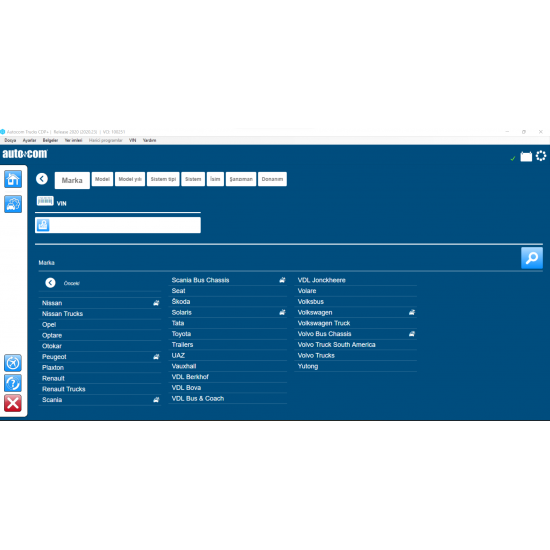The width and height of the screenshot is (550, 550).
Task: Select Tata brand
Action: pos(228,323)
